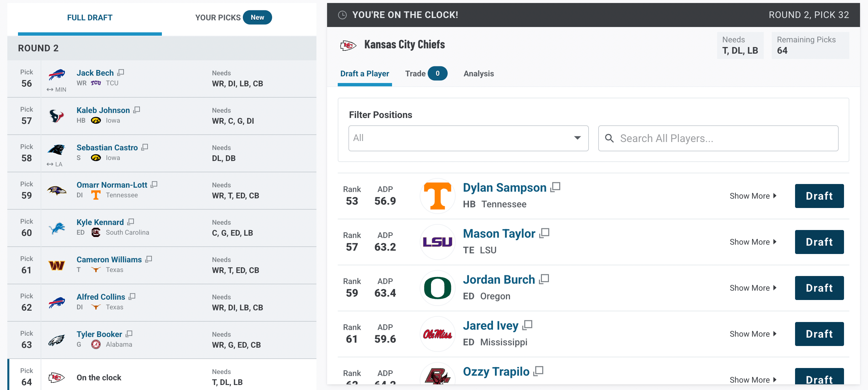
Task: Expand Show More for Jordan Burch
Action: pyautogui.click(x=753, y=288)
